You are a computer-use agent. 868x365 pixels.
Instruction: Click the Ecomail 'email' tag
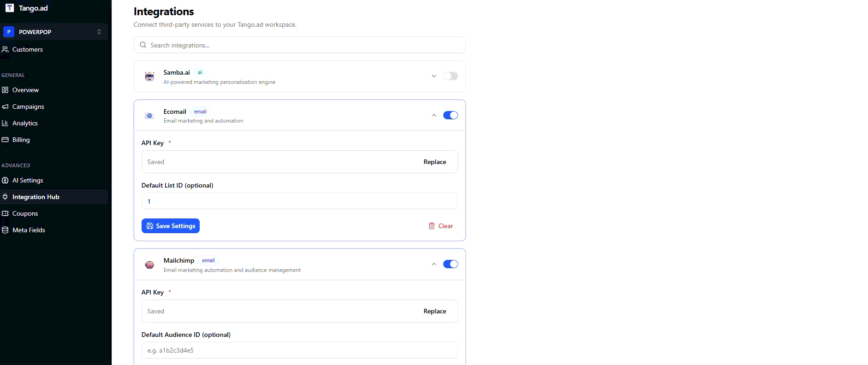tap(200, 112)
